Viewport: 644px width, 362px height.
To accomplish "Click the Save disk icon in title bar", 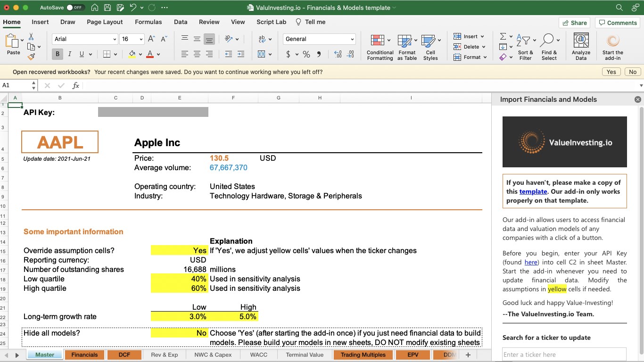I will (107, 8).
